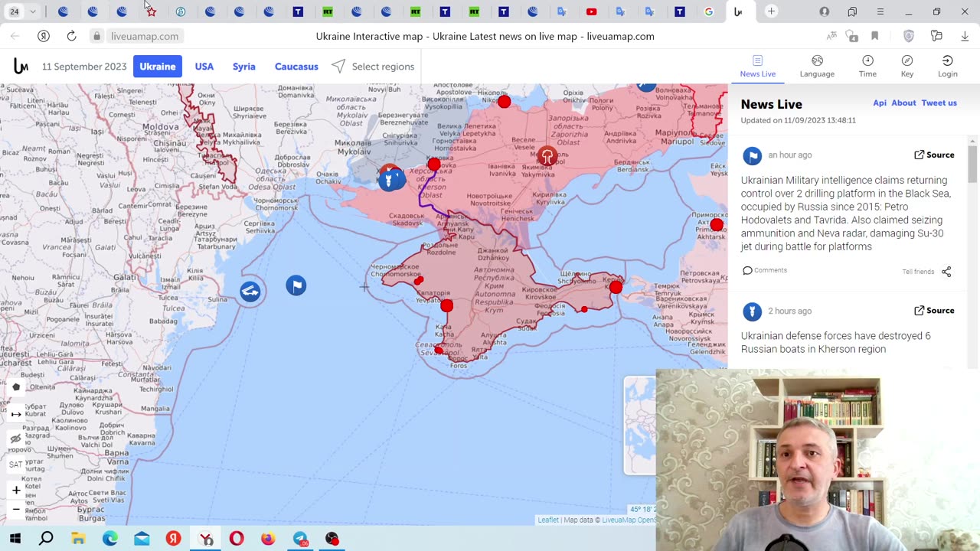Viewport: 980px width, 551px height.
Task: Reload the page
Action: click(71, 36)
